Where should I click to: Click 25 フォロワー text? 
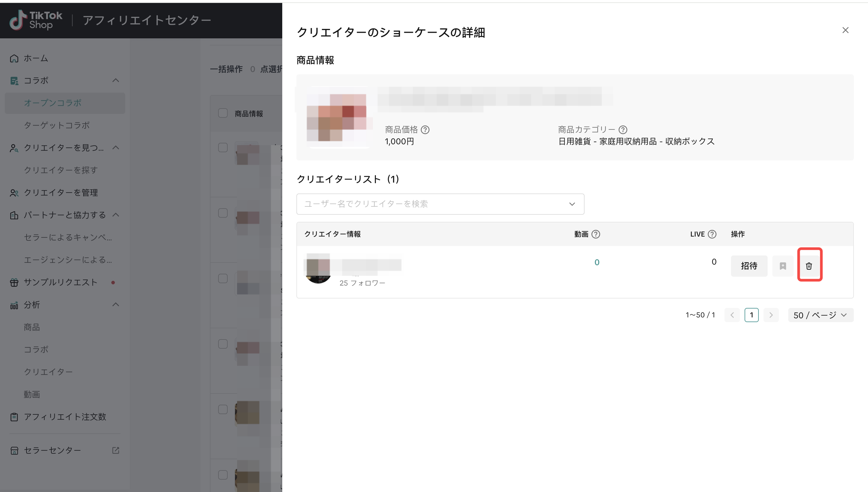coord(362,283)
